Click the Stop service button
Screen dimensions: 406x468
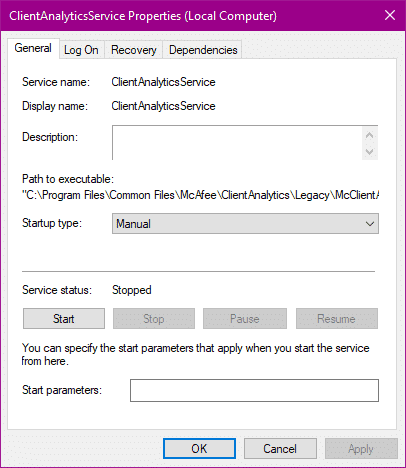(154, 319)
